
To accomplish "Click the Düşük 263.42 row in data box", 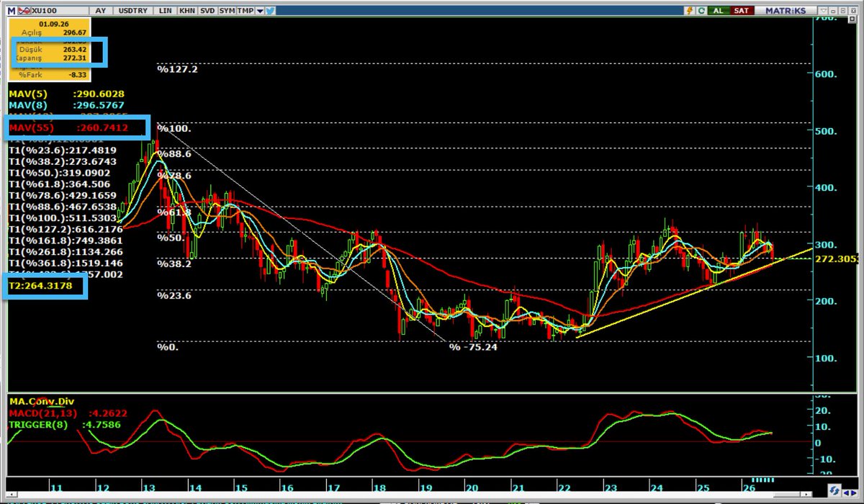I will click(x=53, y=50).
